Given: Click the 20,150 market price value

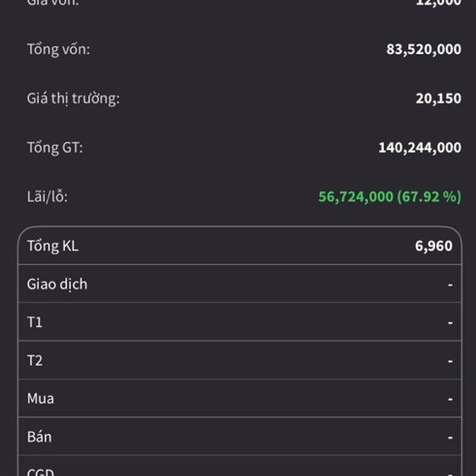Looking at the screenshot, I should coord(438,98).
